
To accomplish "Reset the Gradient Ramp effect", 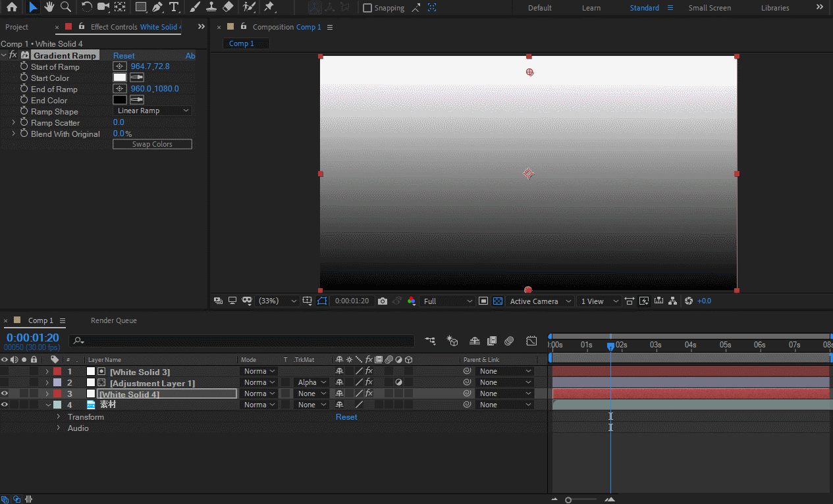I will (124, 56).
